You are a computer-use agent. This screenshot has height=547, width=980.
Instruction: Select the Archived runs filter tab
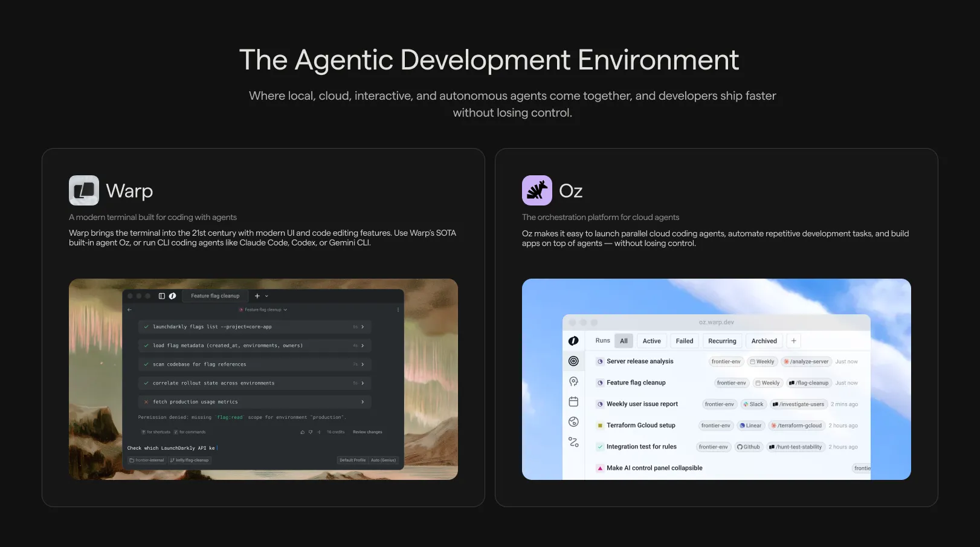764,341
